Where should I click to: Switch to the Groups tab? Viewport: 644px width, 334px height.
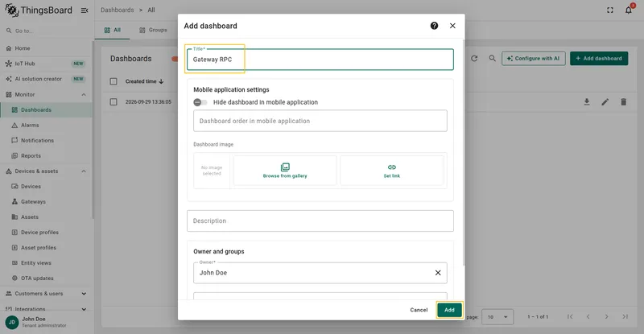click(x=153, y=30)
